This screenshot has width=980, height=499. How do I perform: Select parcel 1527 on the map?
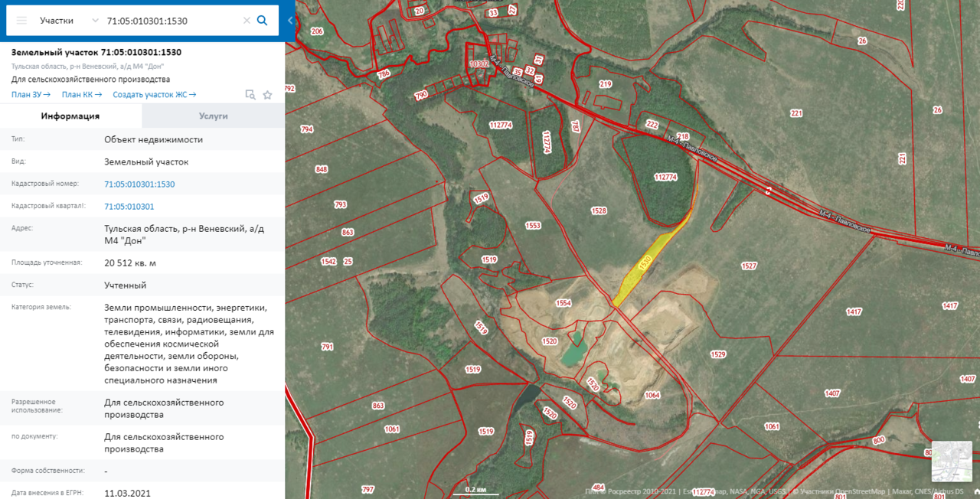pos(749,266)
